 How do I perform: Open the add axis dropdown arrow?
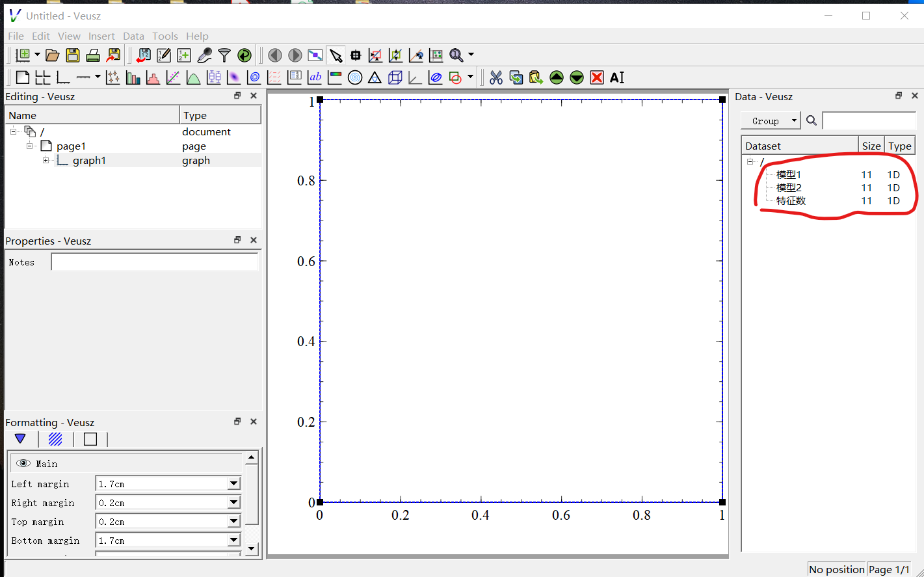coord(98,78)
